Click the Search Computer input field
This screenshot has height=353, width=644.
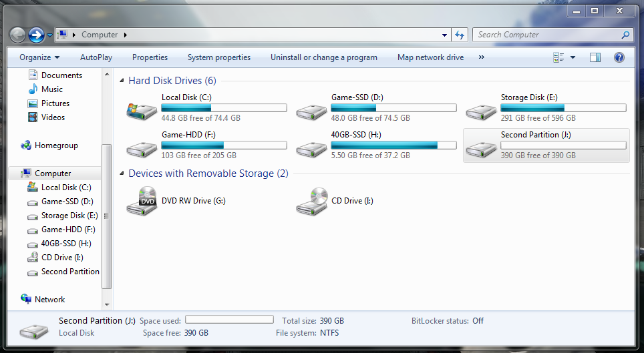point(548,35)
